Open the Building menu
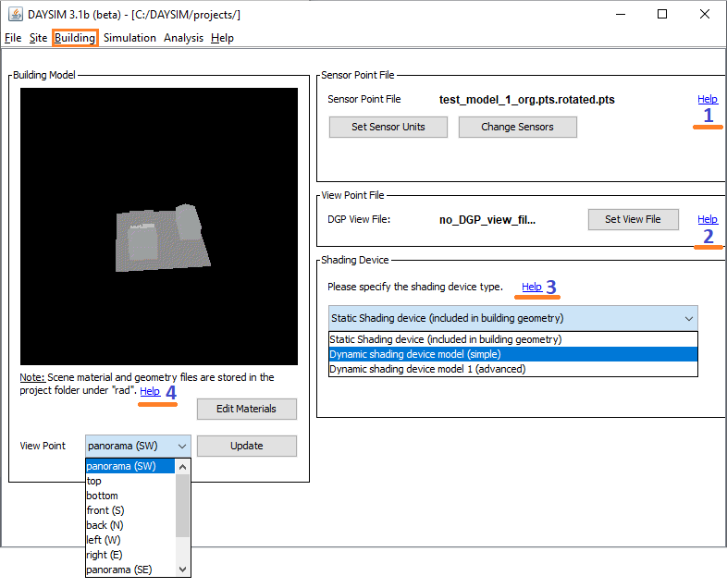The height and width of the screenshot is (588, 727). click(75, 38)
